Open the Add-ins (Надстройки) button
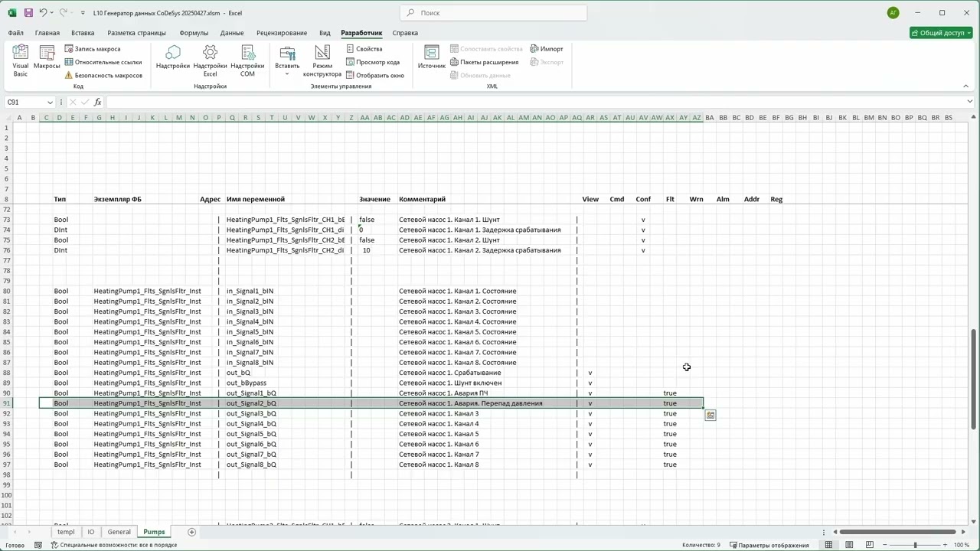Image resolution: width=980 pixels, height=551 pixels. (x=173, y=58)
